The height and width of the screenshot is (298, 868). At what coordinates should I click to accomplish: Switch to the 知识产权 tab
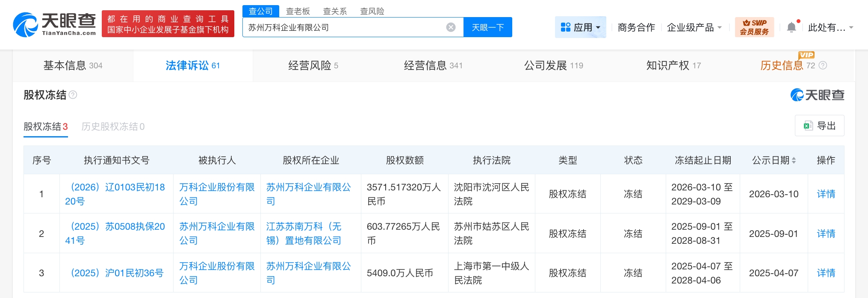pos(673,65)
